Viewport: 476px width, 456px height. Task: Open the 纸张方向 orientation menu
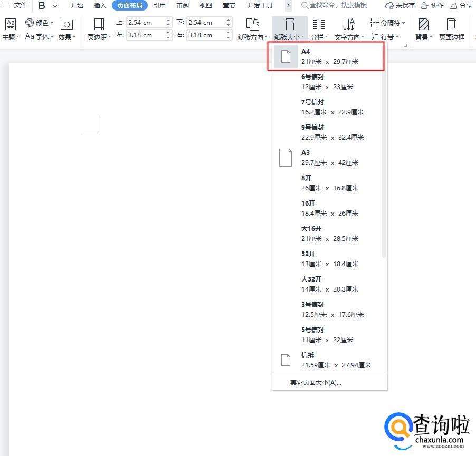(253, 30)
